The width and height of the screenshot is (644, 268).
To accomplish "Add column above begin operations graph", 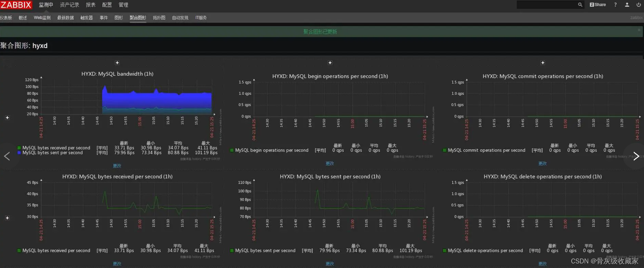I will pos(330,63).
